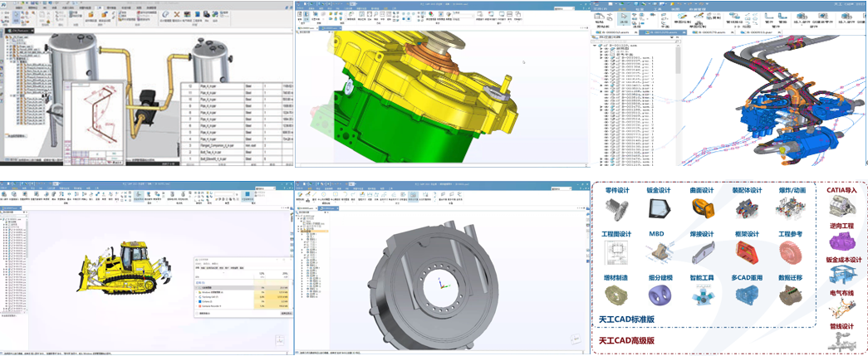Open the 增材制造 additive manufacturing icon
The image size is (868, 356).
(616, 295)
